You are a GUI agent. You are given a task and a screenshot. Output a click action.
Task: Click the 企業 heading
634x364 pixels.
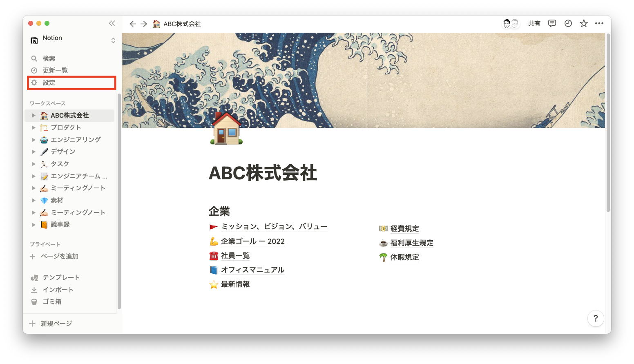tap(219, 211)
